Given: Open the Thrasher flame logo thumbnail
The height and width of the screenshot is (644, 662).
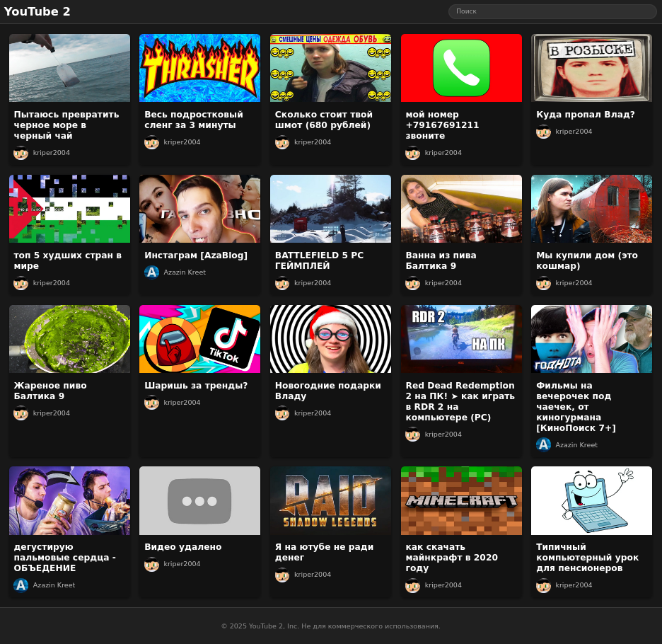Looking at the screenshot, I should (x=199, y=68).
